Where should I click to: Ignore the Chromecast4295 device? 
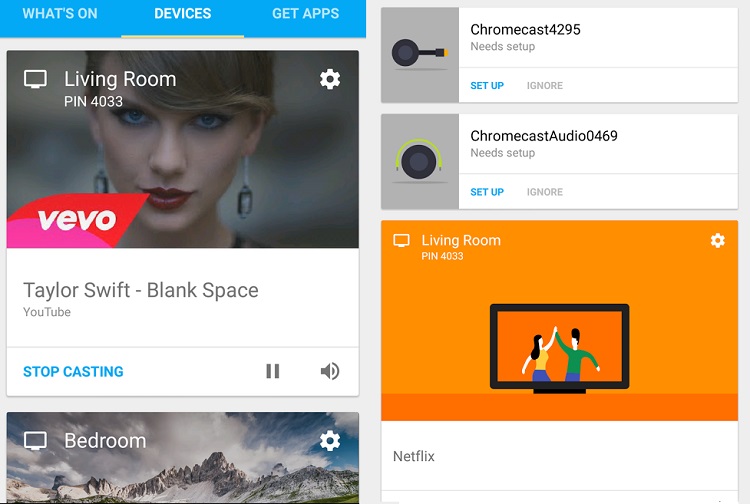545,86
